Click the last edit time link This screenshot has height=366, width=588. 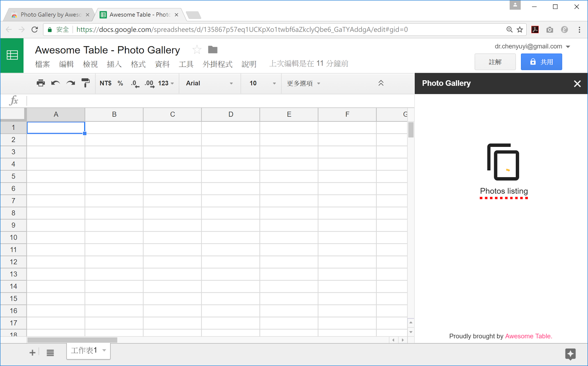point(309,64)
